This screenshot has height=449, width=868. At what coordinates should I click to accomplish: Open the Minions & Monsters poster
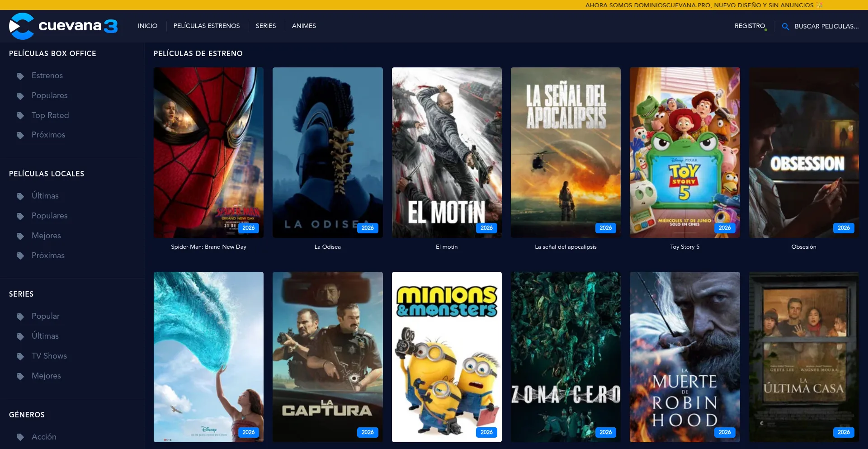coord(447,357)
